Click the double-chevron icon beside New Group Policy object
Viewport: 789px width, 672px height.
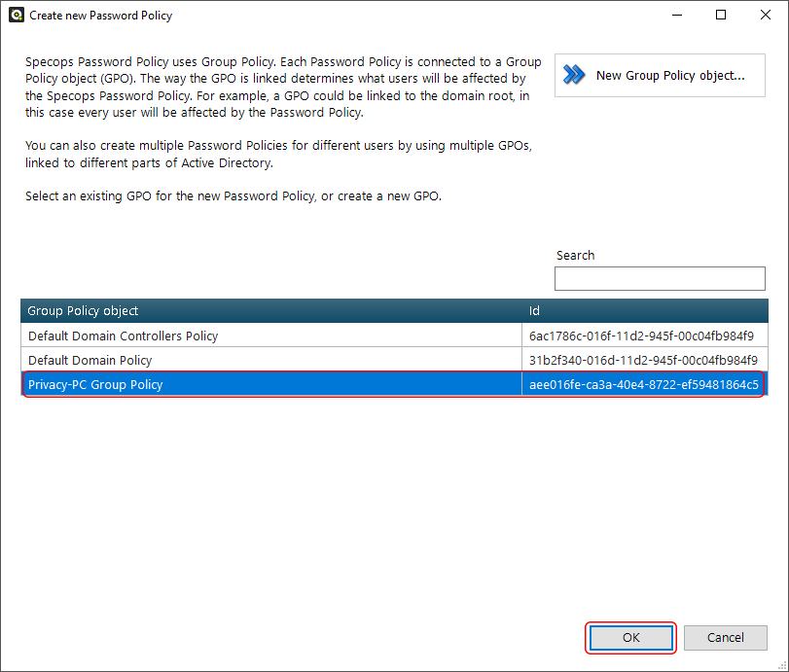pos(574,75)
